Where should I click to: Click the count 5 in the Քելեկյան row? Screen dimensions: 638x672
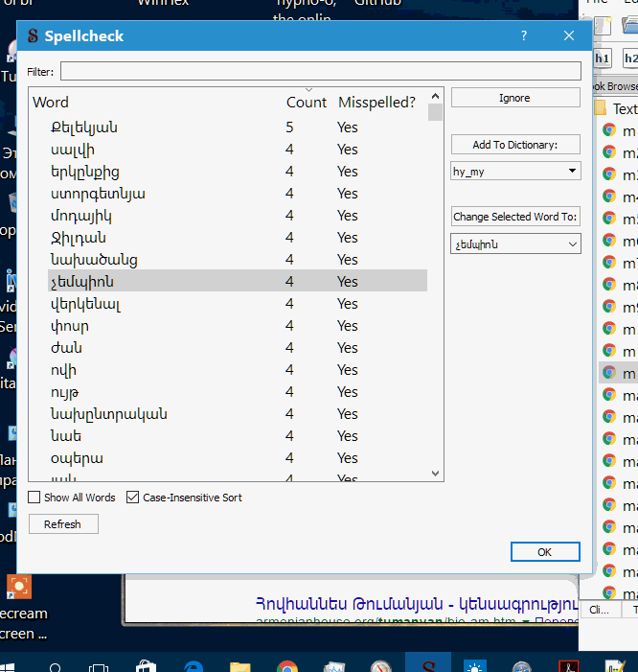(x=289, y=127)
